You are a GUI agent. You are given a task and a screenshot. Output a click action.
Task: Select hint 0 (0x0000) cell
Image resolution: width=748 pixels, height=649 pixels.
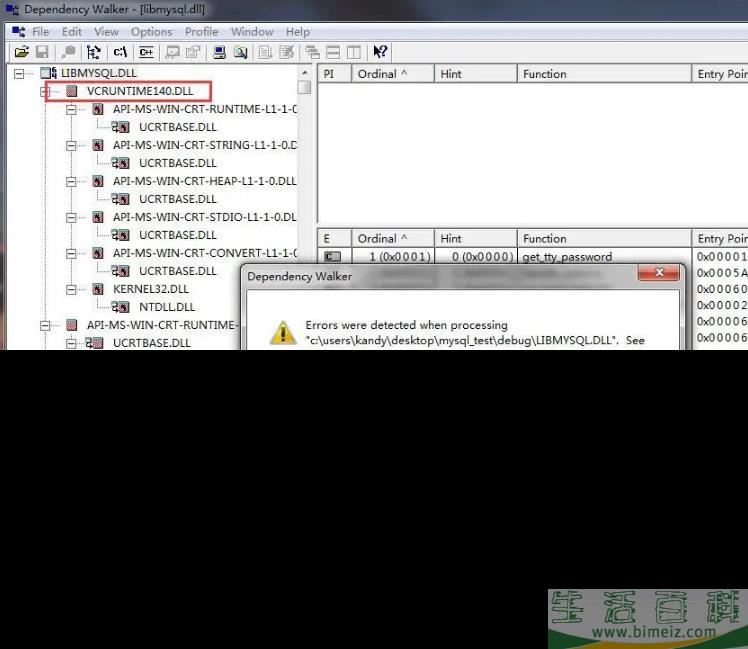pos(482,257)
